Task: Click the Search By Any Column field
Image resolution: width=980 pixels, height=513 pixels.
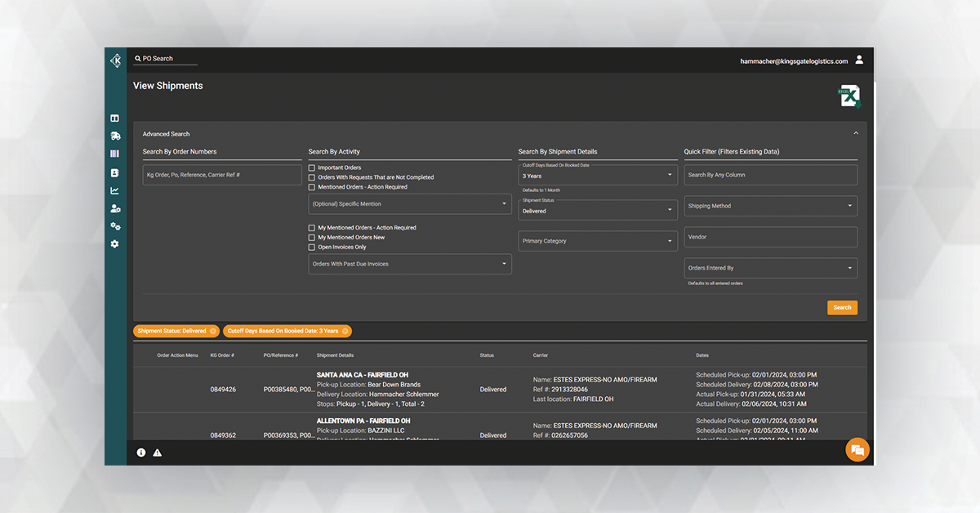Action: click(771, 175)
